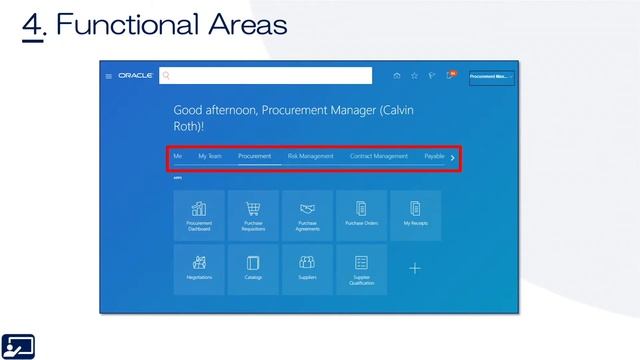Open the Risk Management tab

(310, 156)
